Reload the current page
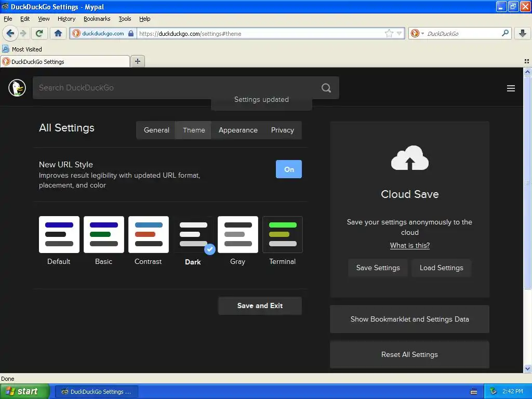 pyautogui.click(x=39, y=33)
